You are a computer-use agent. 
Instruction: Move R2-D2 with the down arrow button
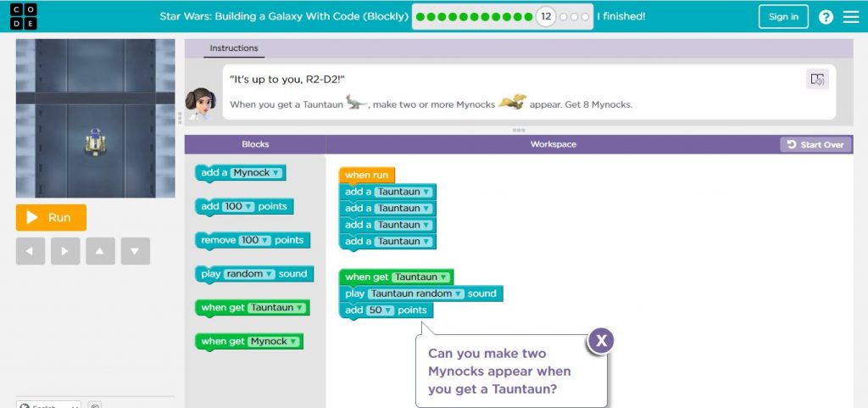tap(135, 251)
